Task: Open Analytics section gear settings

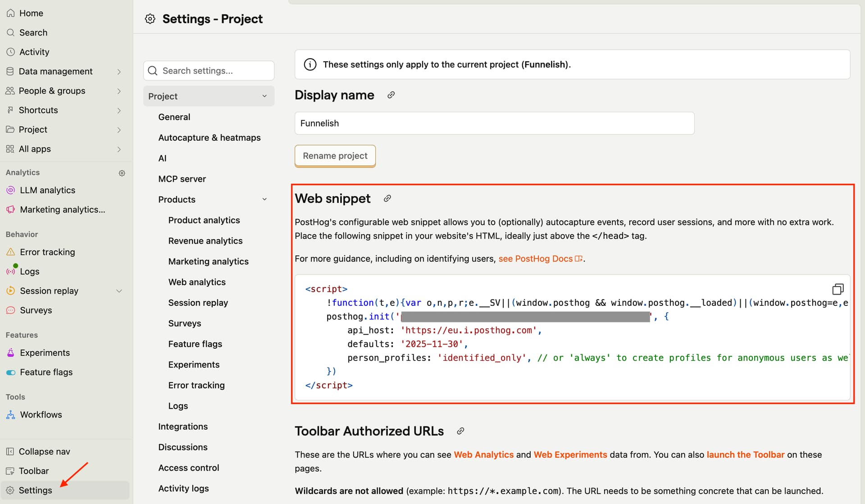Action: coord(122,173)
